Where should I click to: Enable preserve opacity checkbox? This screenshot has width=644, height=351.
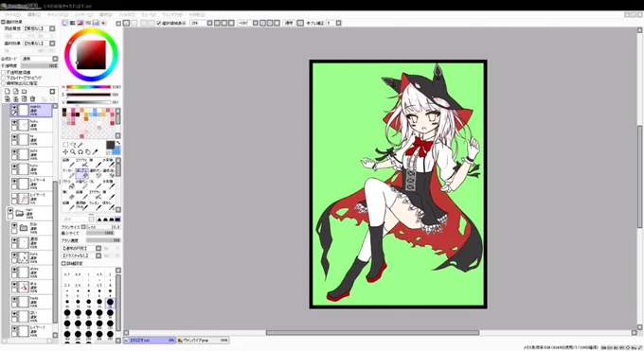(x=3, y=72)
